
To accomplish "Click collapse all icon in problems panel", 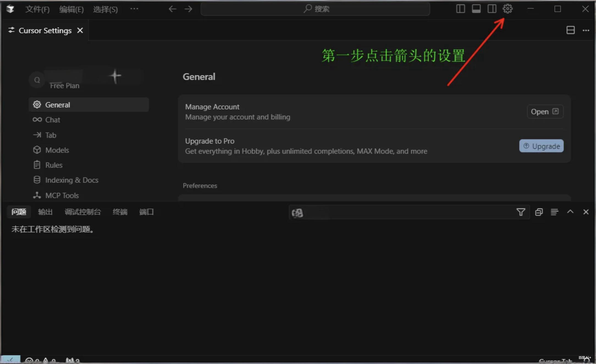I will (539, 212).
